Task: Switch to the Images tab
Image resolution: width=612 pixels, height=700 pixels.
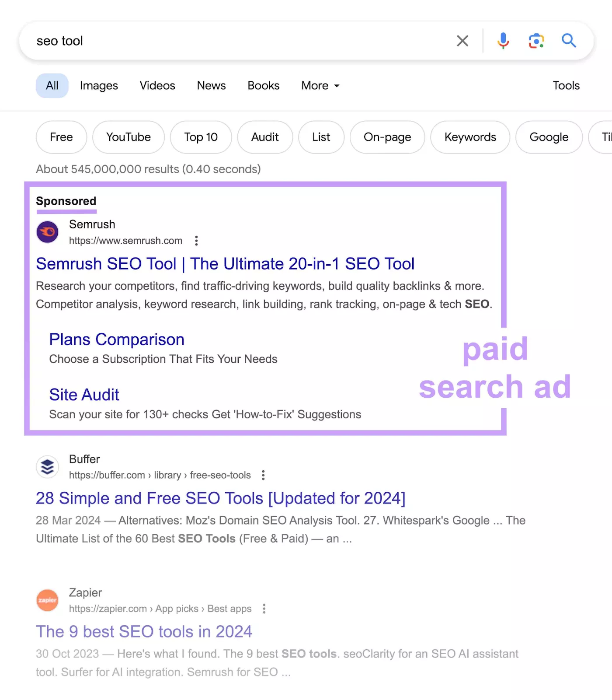Action: point(99,86)
